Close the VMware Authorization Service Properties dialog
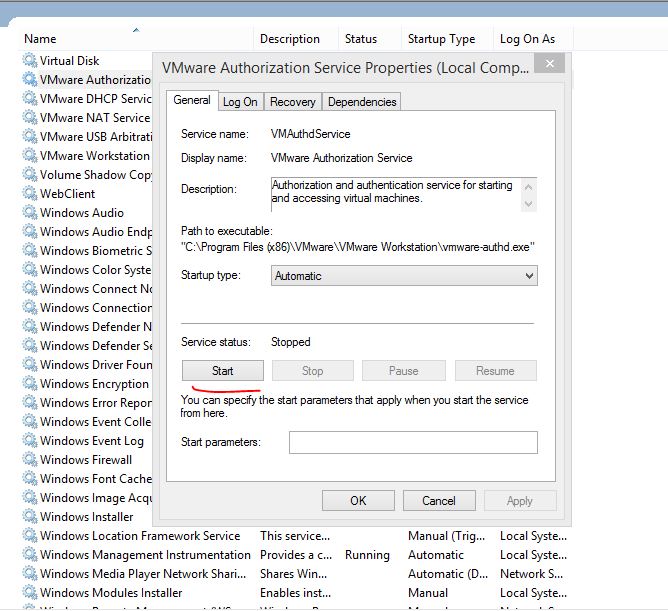Viewport: 668px width, 611px height. coord(549,63)
